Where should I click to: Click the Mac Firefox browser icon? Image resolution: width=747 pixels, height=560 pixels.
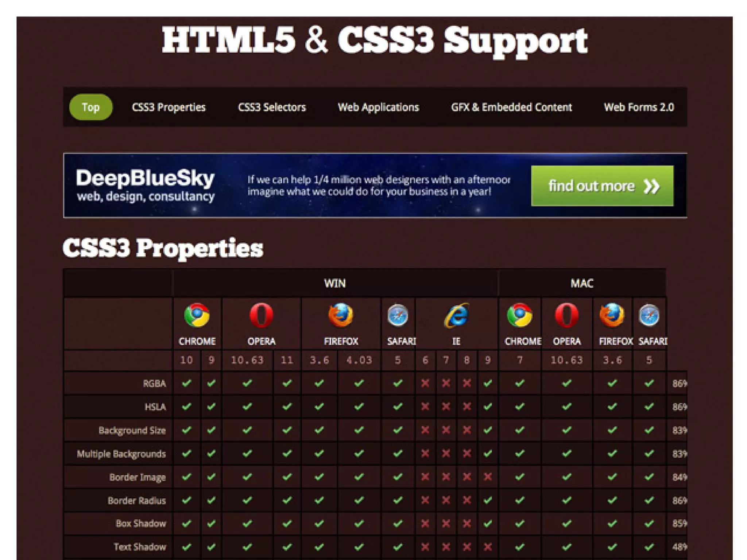[612, 315]
